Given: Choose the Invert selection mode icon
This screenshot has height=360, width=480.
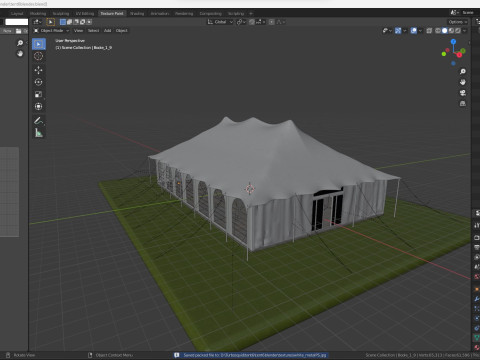Looking at the screenshot, I should 83,22.
